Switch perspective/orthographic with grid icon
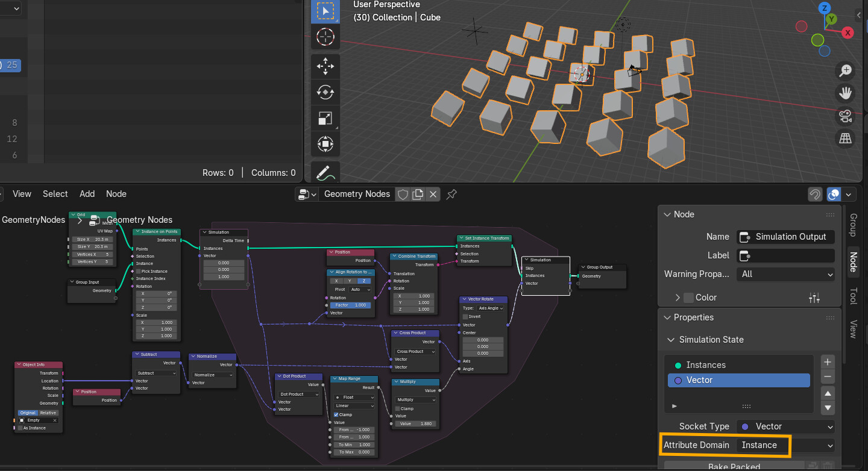 tap(846, 139)
